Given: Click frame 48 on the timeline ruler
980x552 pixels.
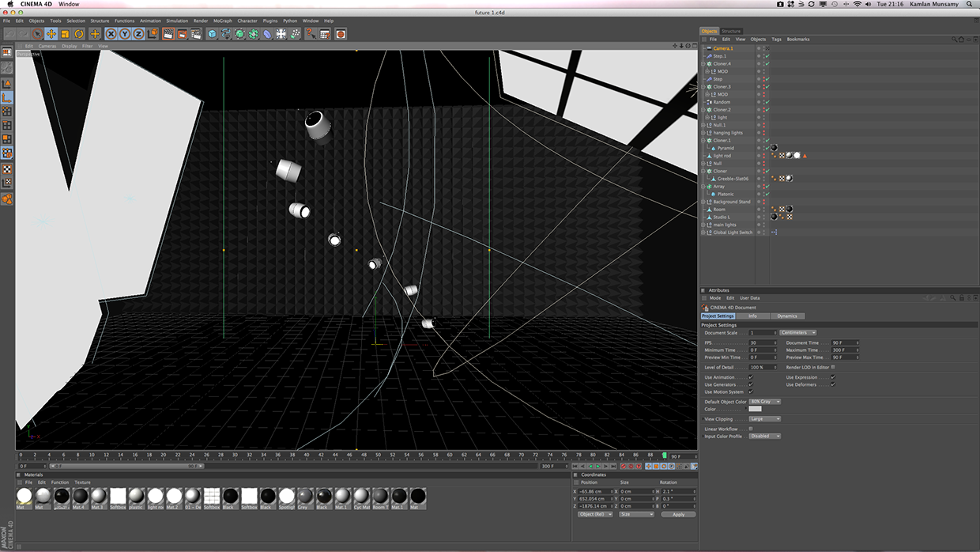Looking at the screenshot, I should point(364,456).
